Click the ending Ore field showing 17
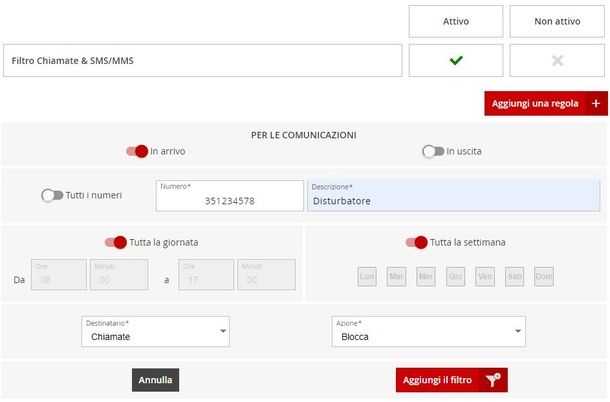The width and height of the screenshot is (610, 402). click(206, 275)
